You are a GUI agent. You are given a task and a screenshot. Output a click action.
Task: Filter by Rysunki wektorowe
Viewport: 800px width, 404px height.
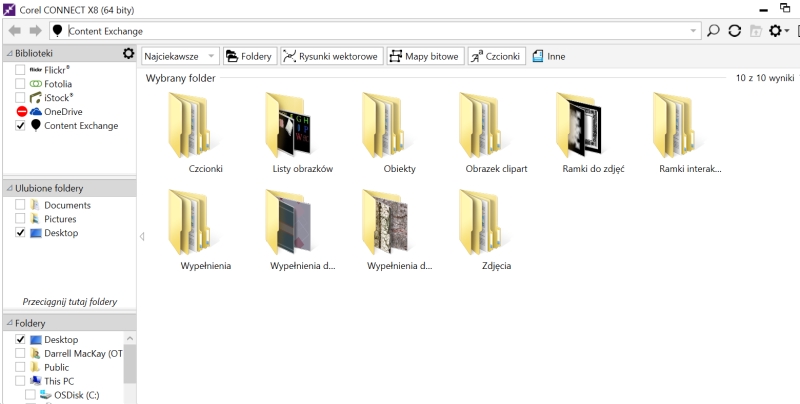[331, 56]
